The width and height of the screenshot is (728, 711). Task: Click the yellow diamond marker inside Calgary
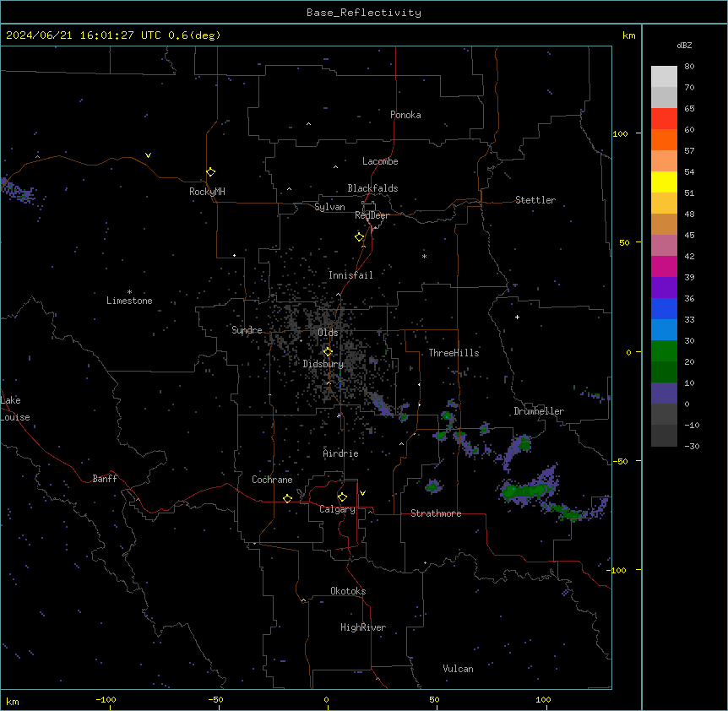coord(342,497)
